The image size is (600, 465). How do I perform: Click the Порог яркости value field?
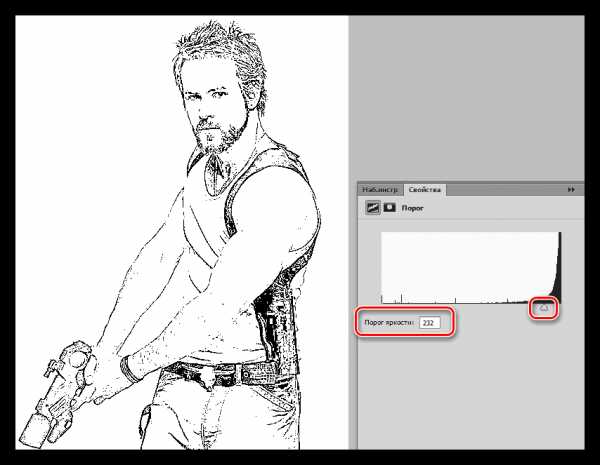[x=431, y=323]
